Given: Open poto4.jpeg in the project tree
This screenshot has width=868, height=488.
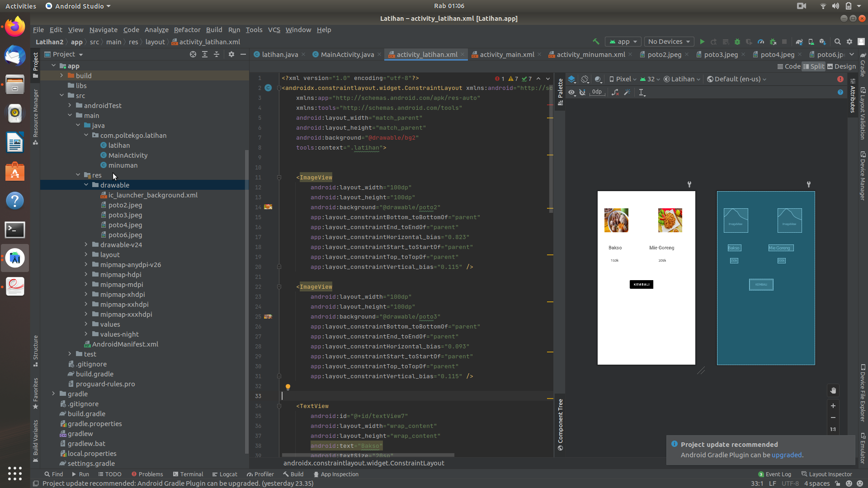Looking at the screenshot, I should (x=125, y=225).
